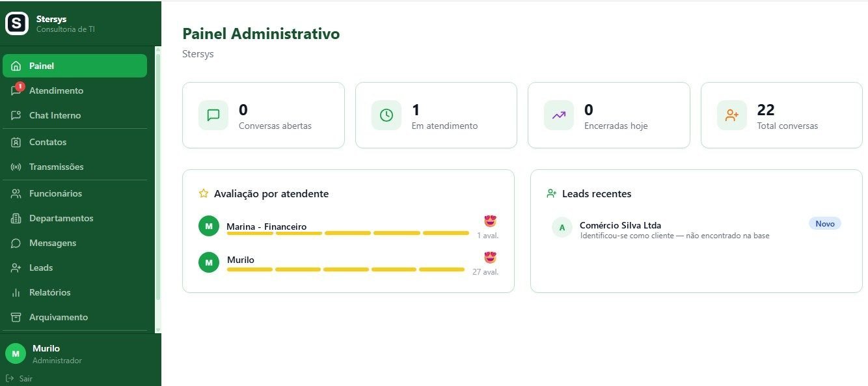Screen dimensions: 868x386
Task: Click the Departamentos building icon
Action: coord(16,219)
